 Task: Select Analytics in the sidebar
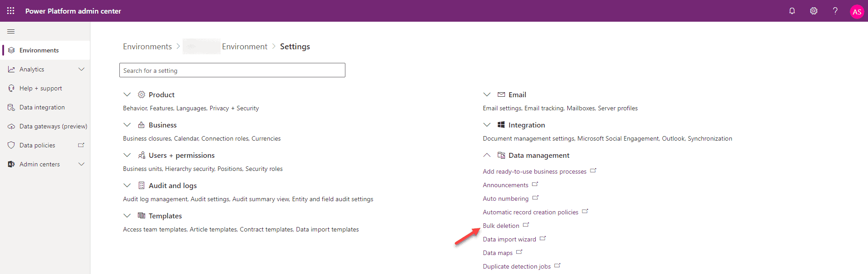(45, 69)
